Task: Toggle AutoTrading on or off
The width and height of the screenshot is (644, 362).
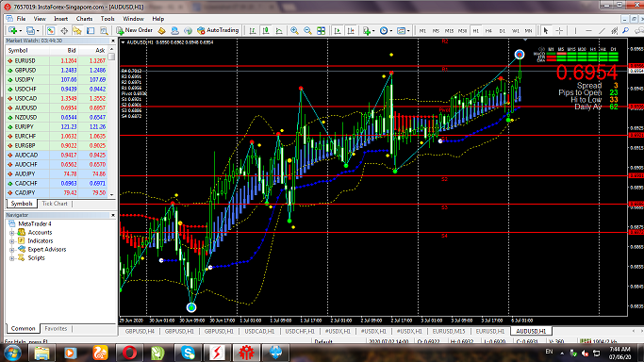Action: pyautogui.click(x=218, y=30)
